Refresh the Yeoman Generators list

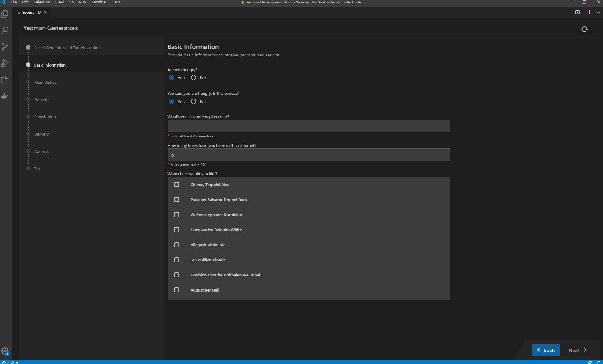tap(584, 29)
